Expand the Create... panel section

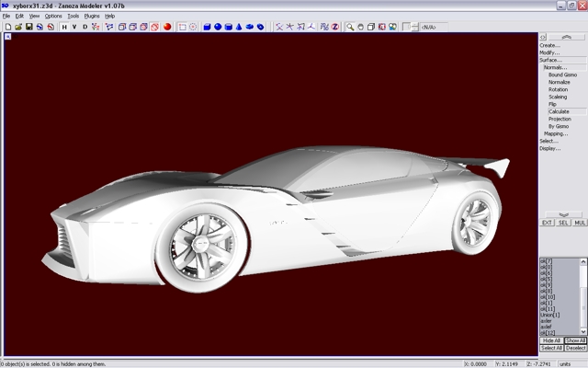tap(549, 45)
